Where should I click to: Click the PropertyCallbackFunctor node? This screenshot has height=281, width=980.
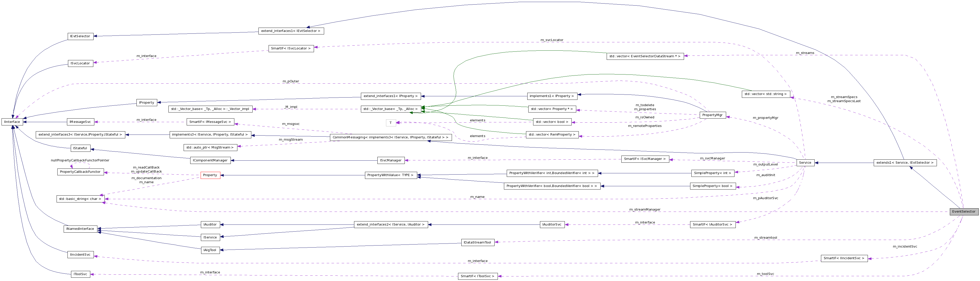(81, 172)
